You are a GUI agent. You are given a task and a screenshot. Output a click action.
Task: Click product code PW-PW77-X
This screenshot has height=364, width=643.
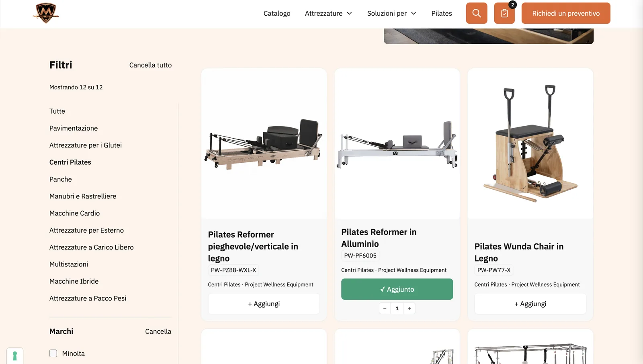pyautogui.click(x=494, y=270)
